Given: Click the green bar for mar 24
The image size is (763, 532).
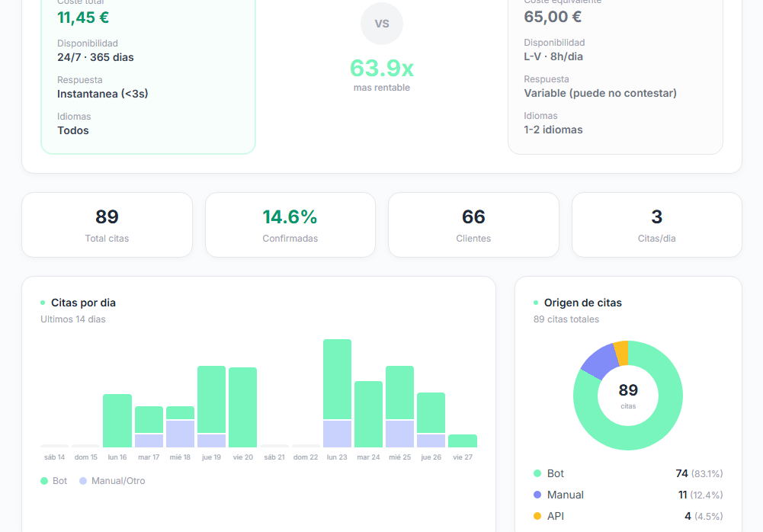Looking at the screenshot, I should point(368,414).
